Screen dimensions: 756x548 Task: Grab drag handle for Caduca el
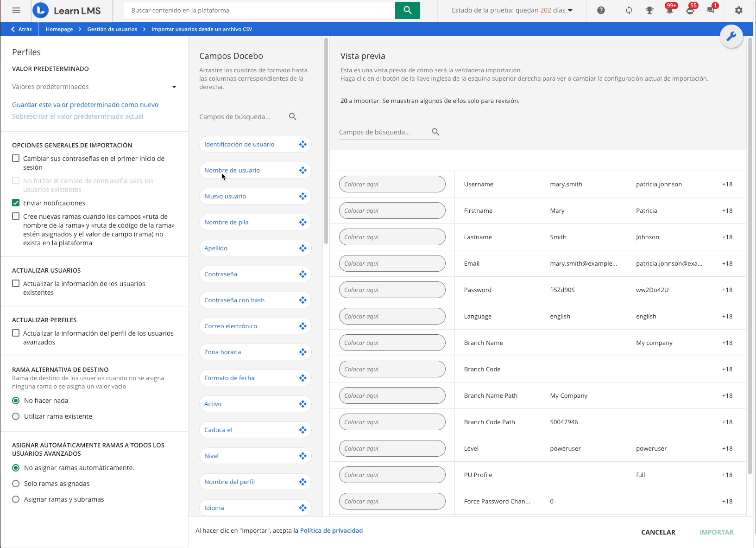pos(303,430)
